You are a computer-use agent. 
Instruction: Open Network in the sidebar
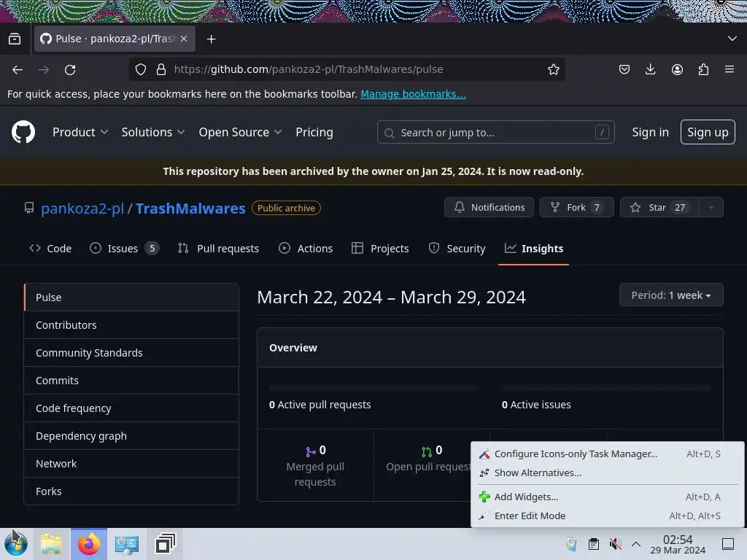click(131, 463)
